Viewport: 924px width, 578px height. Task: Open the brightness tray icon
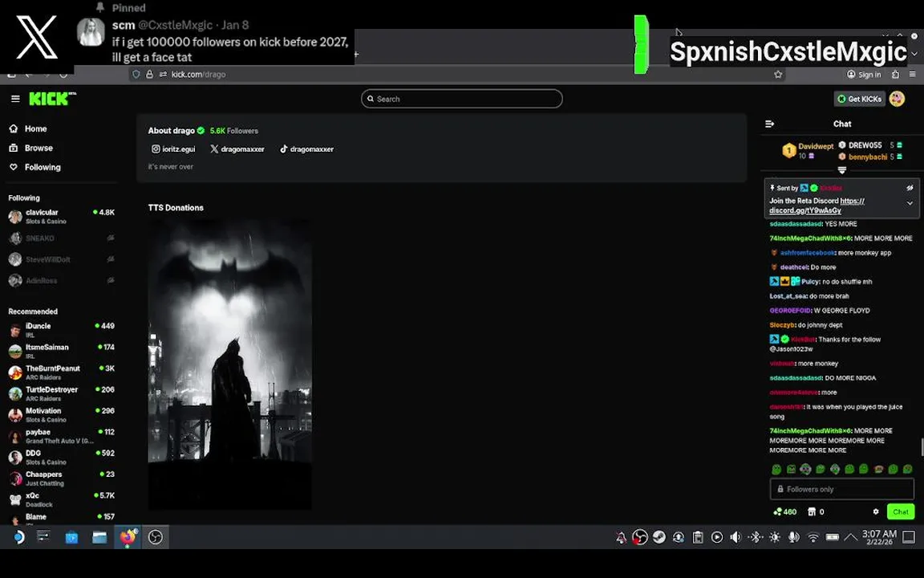pyautogui.click(x=774, y=537)
